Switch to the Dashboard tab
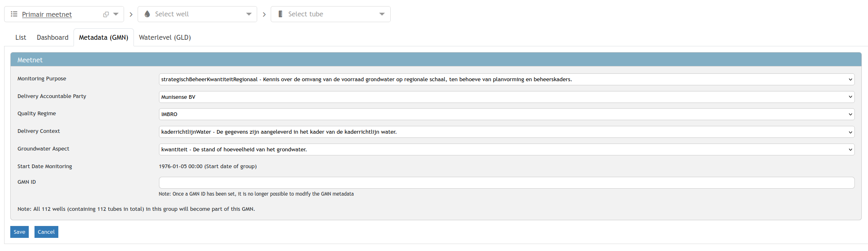868x251 pixels. point(53,37)
